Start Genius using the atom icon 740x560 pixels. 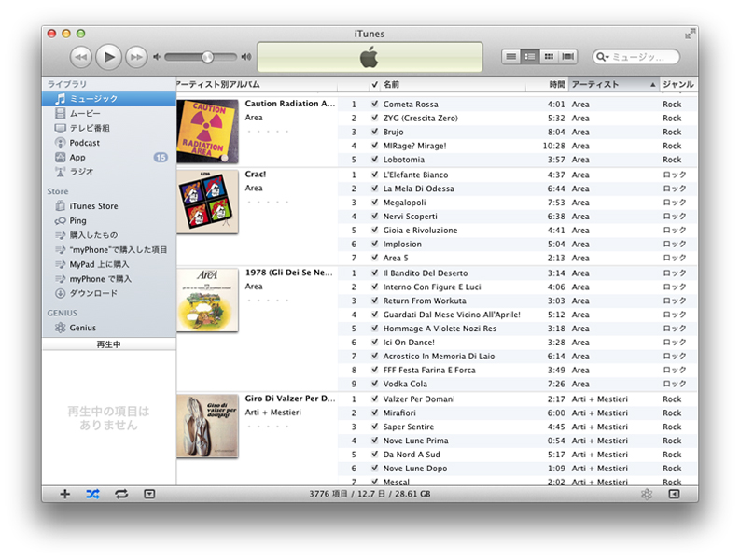click(647, 494)
